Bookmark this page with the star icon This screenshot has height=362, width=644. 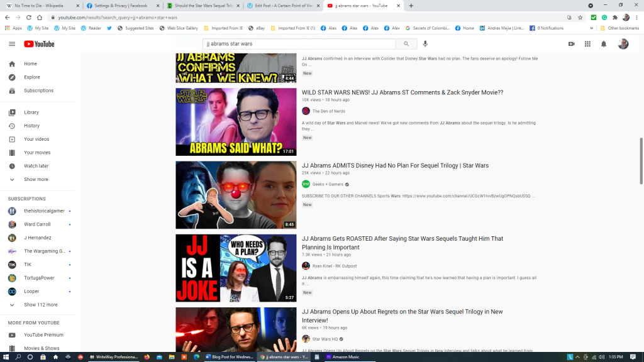[580, 18]
